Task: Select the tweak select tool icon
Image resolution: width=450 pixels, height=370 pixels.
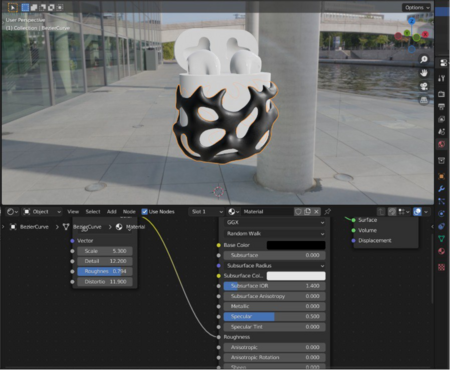Action: (12, 7)
